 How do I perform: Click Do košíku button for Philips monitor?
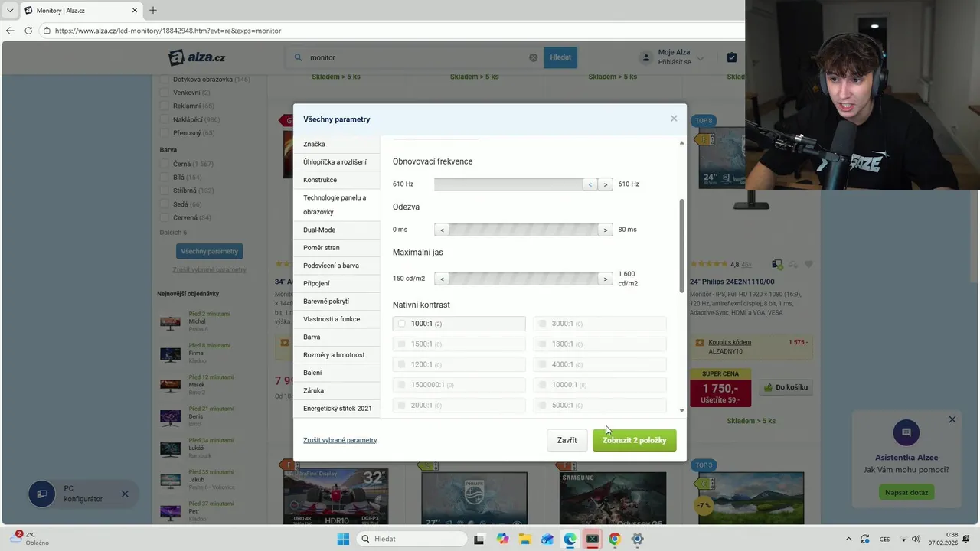pos(786,387)
